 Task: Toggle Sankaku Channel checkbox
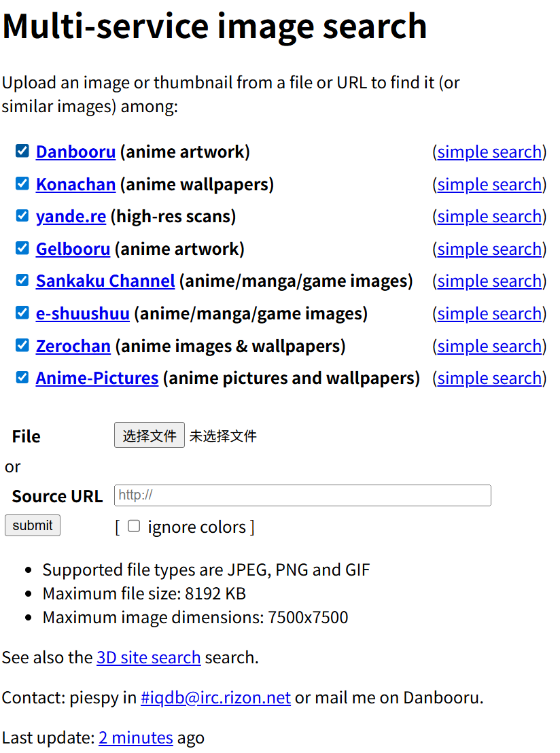22,280
